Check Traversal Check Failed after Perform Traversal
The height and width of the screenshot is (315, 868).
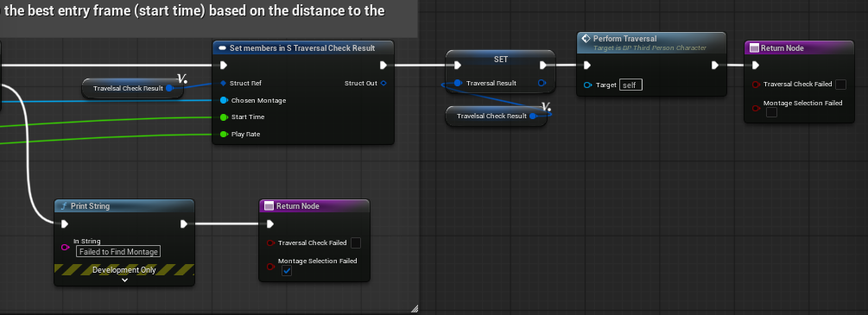pos(841,85)
